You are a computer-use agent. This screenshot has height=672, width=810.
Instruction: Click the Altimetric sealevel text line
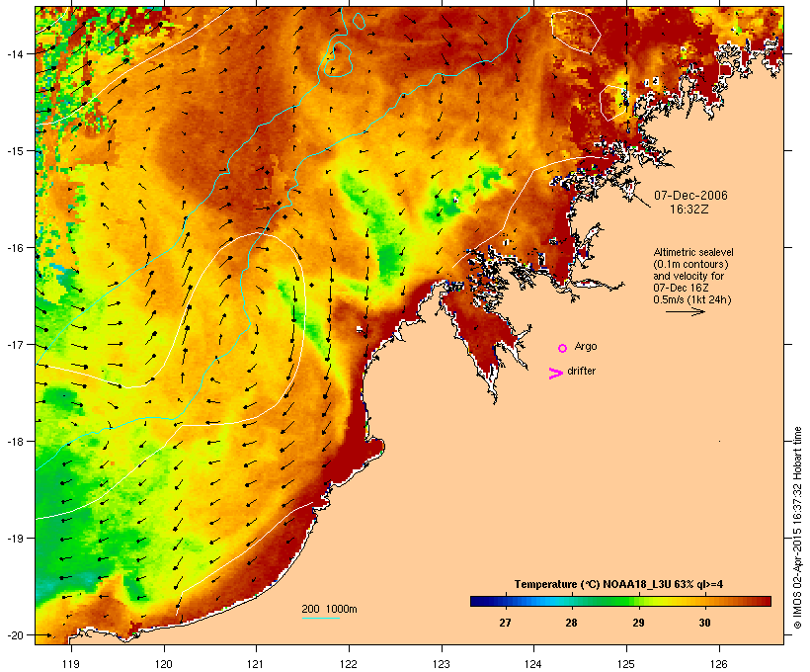pyautogui.click(x=693, y=252)
